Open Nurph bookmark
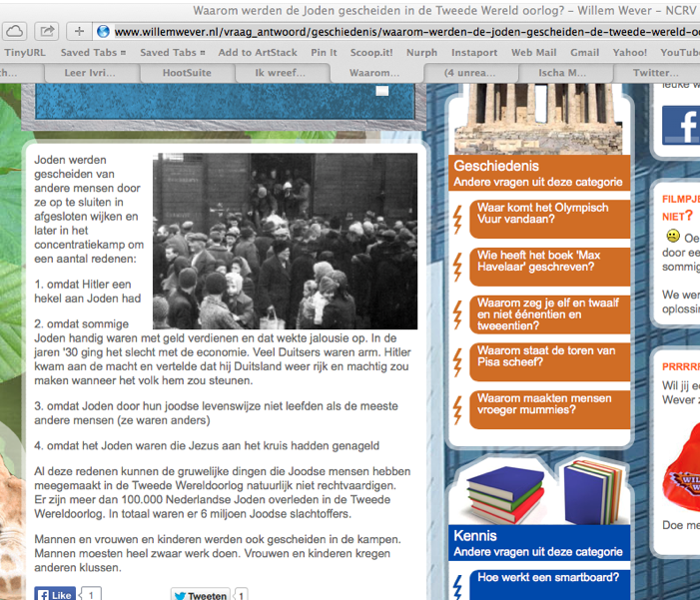This screenshot has height=600, width=700. click(x=421, y=53)
